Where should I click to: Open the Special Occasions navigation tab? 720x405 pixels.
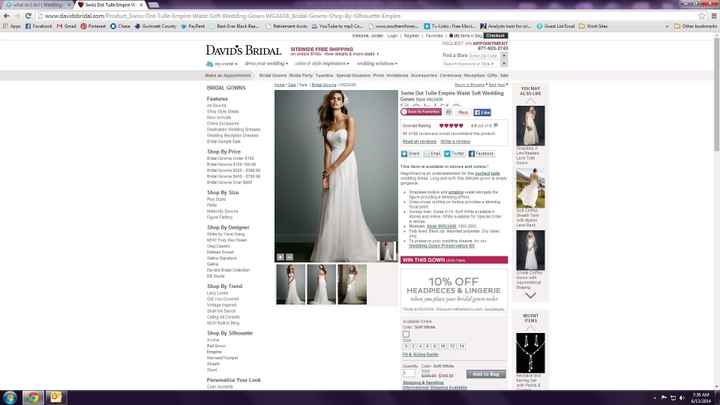click(353, 75)
